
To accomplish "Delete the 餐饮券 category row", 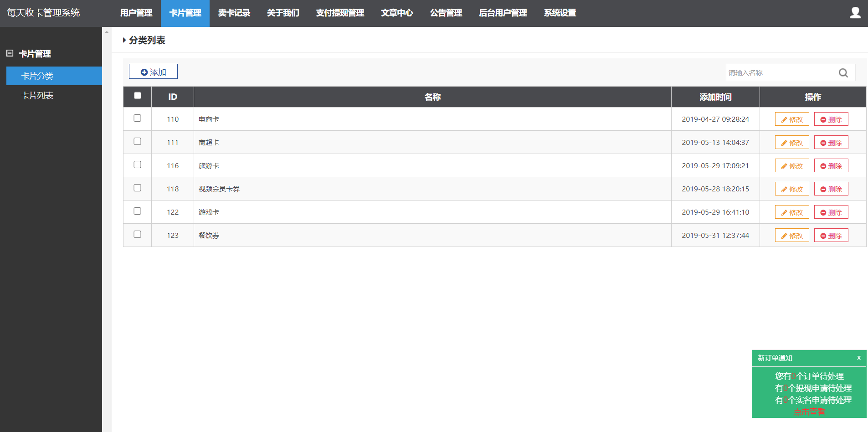I will pos(831,236).
